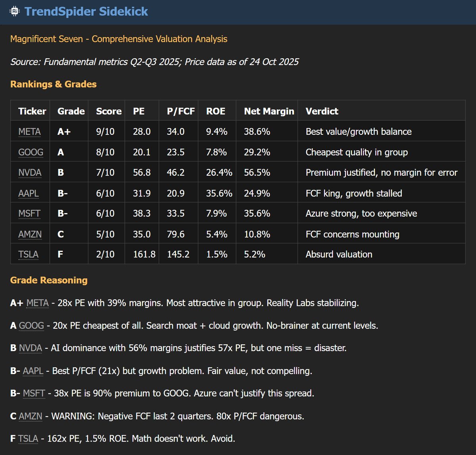Image resolution: width=476 pixels, height=455 pixels.
Task: Select the Grade Reasoning heading
Action: (49, 280)
